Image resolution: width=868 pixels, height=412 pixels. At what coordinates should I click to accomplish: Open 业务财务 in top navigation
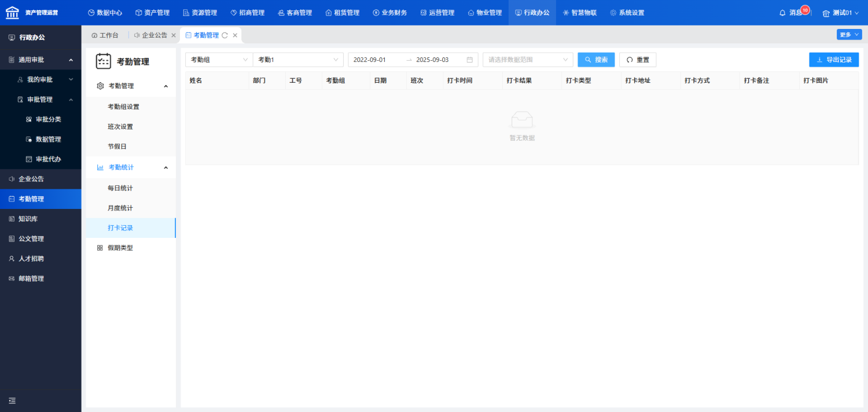click(389, 13)
